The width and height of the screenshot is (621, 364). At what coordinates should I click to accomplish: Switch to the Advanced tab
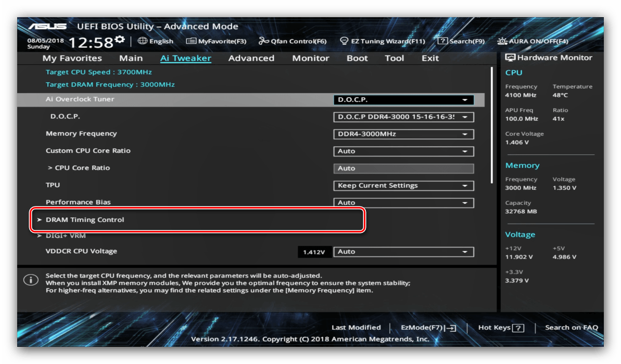pyautogui.click(x=251, y=58)
